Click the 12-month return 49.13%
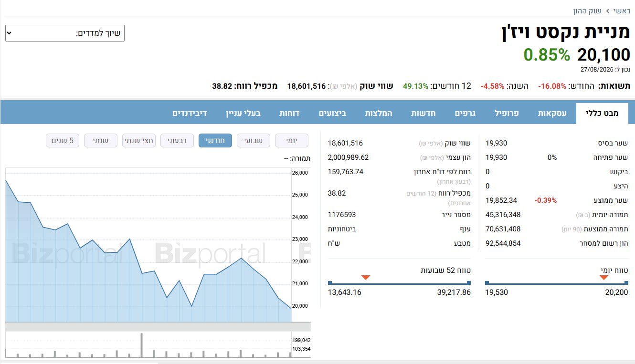This screenshot has height=364, width=635. coord(415,86)
